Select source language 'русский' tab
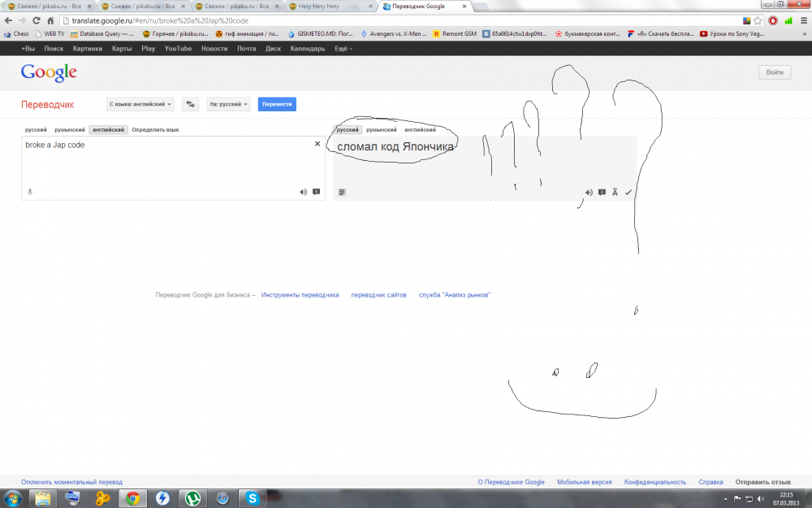This screenshot has height=508, width=812. [x=36, y=129]
